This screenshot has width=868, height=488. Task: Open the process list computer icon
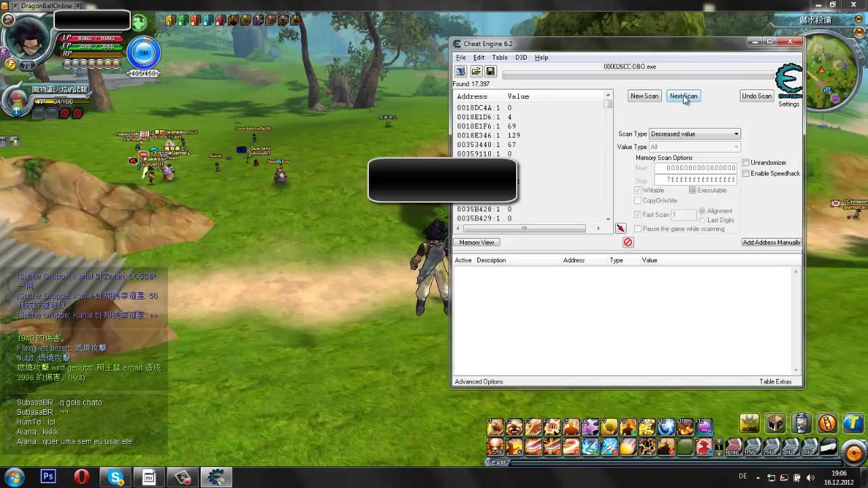(x=460, y=71)
